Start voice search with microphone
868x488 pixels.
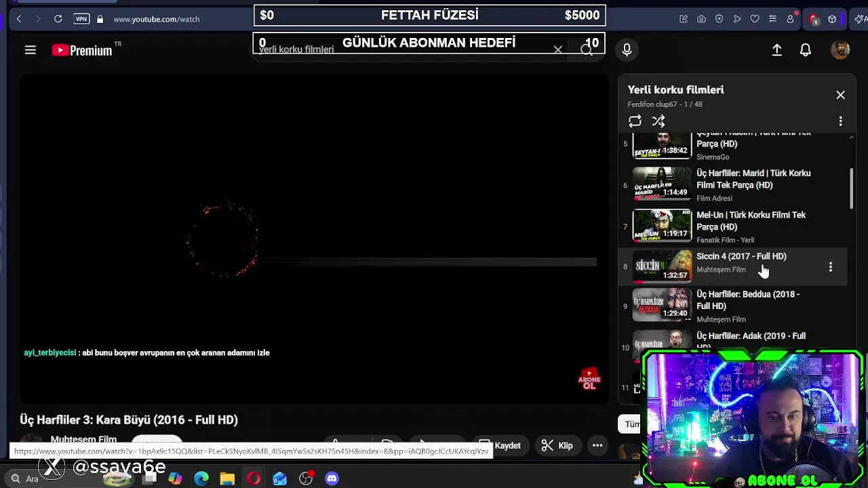click(627, 49)
